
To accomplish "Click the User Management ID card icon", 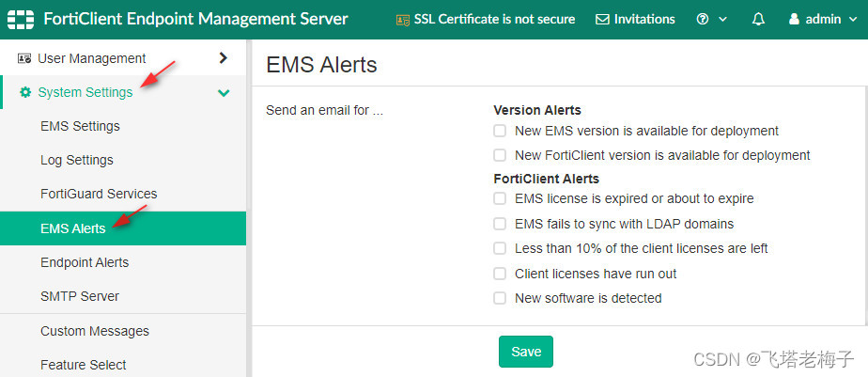I will (x=24, y=57).
